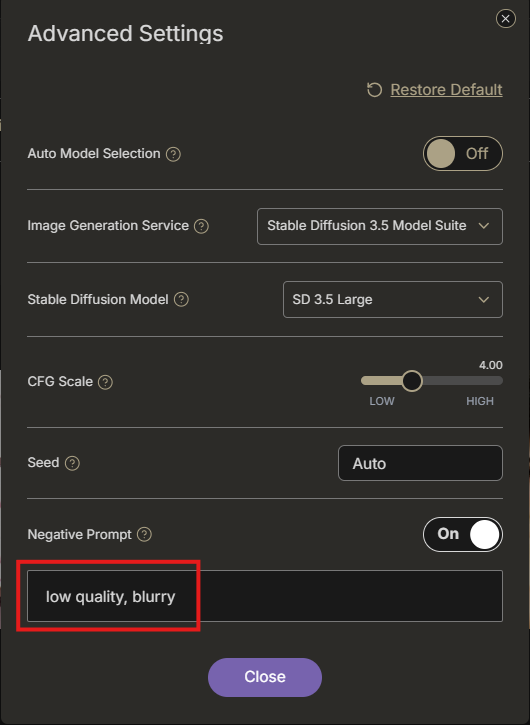Click the help icon beside Auto Model Selection

(173, 154)
